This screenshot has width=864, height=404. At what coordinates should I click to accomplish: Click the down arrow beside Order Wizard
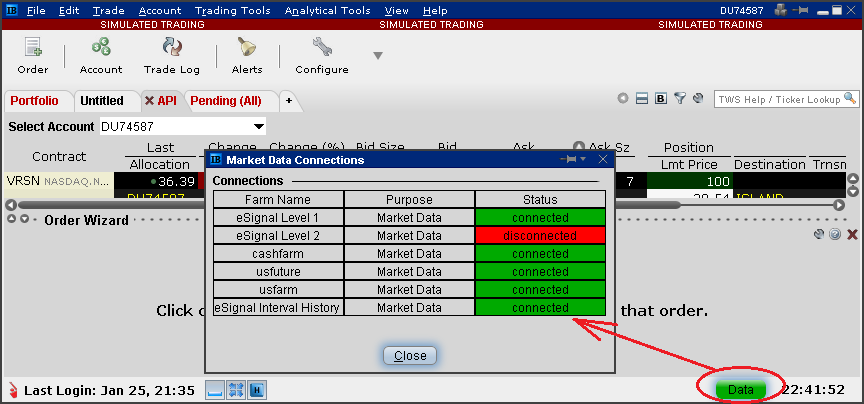(x=25, y=219)
